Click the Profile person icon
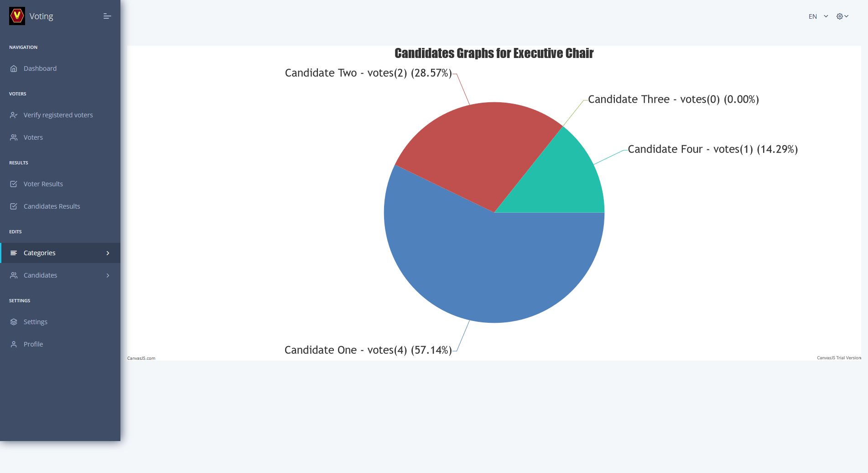868x473 pixels. coord(14,344)
